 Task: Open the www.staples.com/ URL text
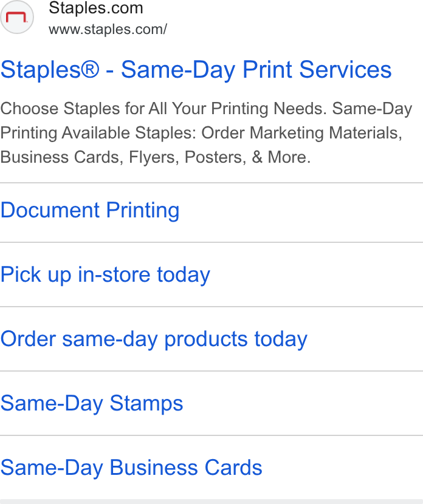click(x=108, y=30)
